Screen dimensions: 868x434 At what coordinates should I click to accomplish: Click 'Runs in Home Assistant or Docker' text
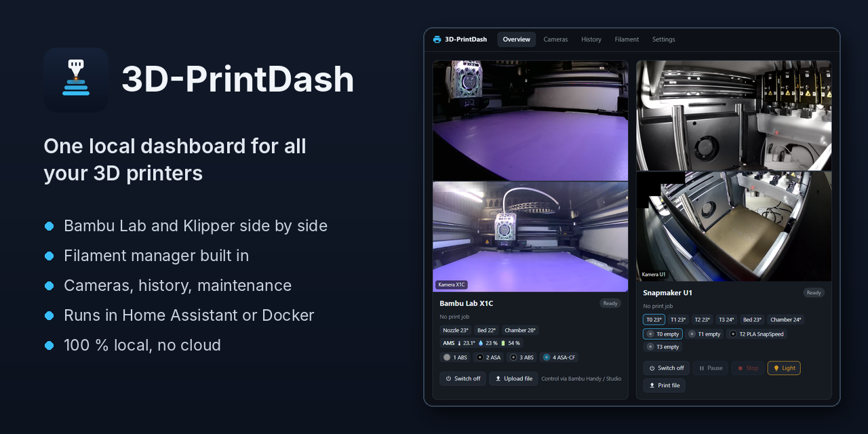point(189,315)
